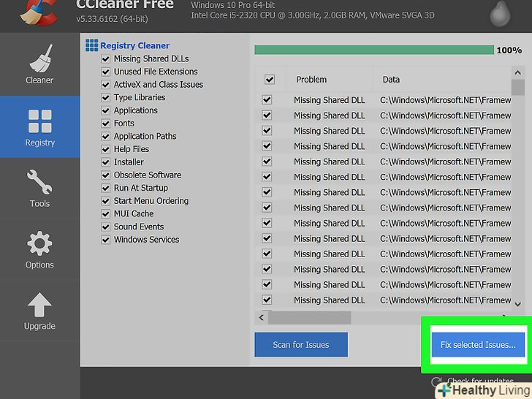532x399 pixels.
Task: Disable Run At Startup checkbox
Action: (105, 188)
